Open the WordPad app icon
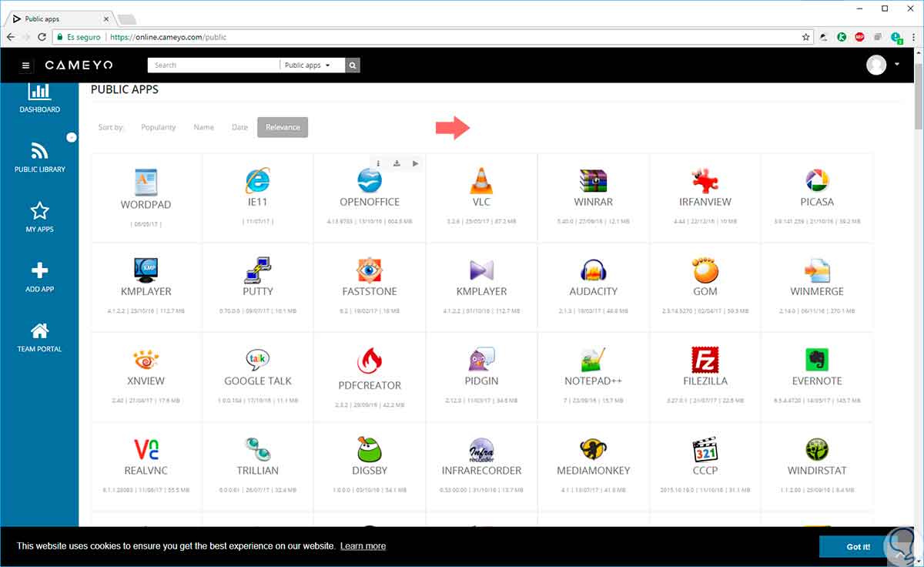Screen dimensions: 924x567 (146, 183)
